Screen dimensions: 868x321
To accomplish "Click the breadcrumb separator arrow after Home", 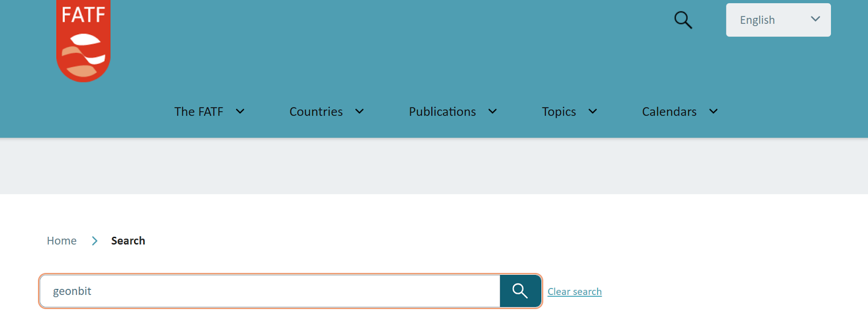I will (x=94, y=241).
